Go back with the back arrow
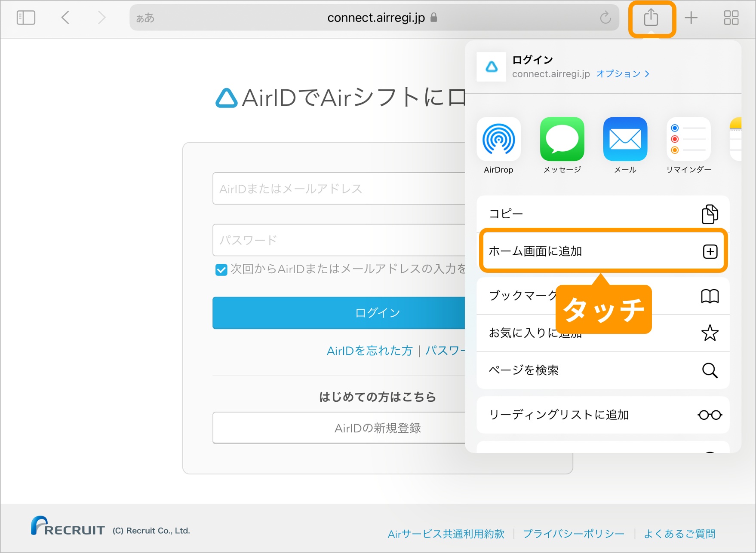This screenshot has height=553, width=756. pyautogui.click(x=65, y=18)
